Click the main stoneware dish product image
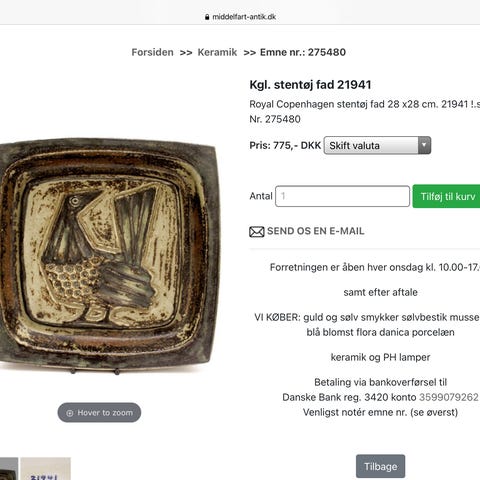The image size is (480, 480). coord(108,254)
